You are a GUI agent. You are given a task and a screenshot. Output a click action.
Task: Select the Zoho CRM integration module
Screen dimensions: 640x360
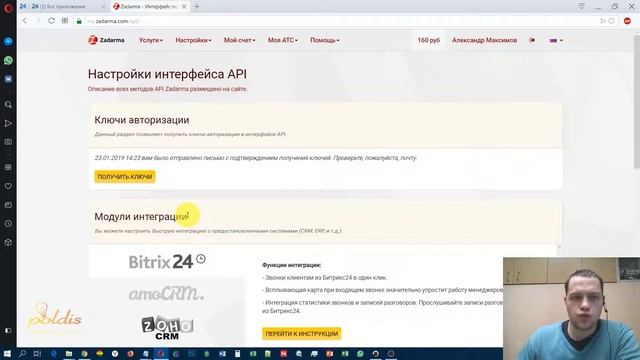point(167,327)
